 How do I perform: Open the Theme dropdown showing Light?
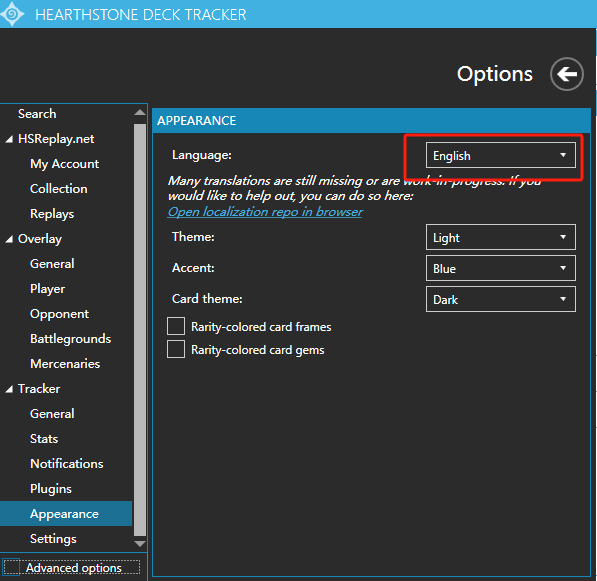pos(501,237)
